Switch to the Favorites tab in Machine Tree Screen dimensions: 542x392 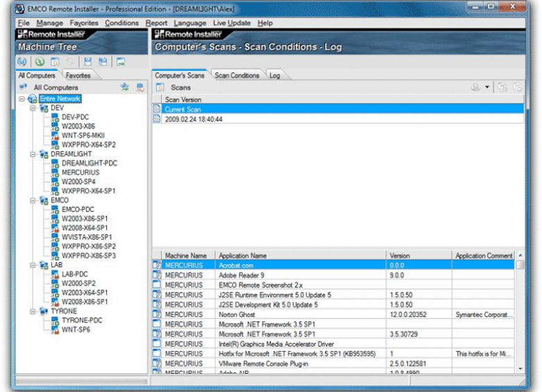(x=78, y=75)
